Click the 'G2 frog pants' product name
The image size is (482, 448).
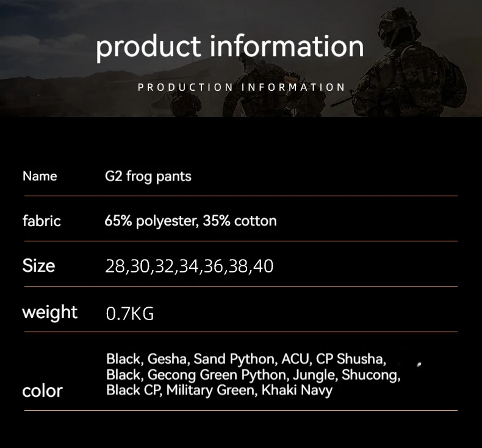point(148,177)
